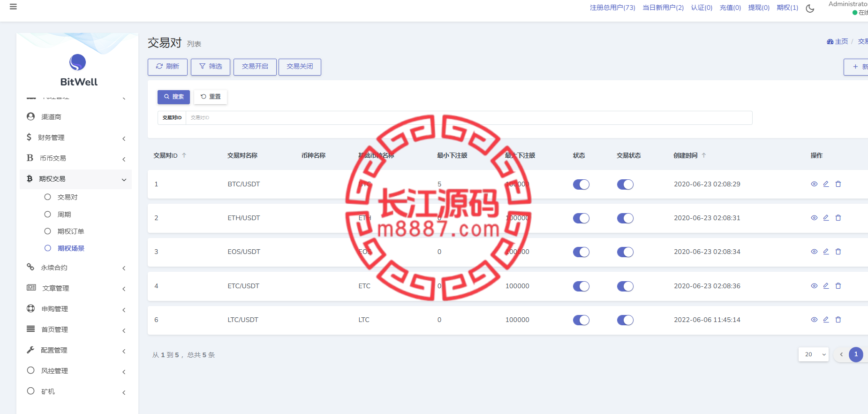Click the 刷新 refresh button
This screenshot has width=868, height=414.
click(167, 67)
